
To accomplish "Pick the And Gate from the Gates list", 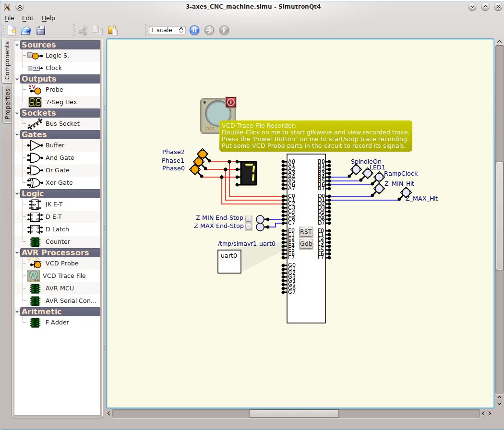I will [x=59, y=157].
